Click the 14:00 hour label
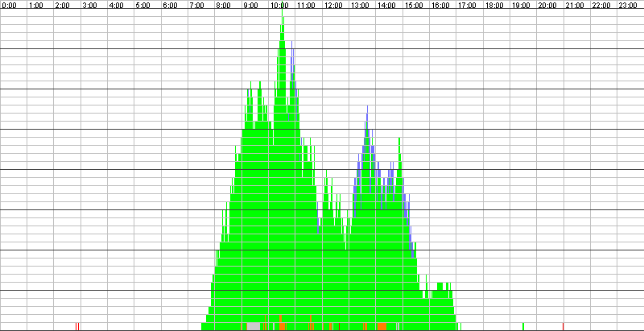644x331 pixels. (387, 6)
